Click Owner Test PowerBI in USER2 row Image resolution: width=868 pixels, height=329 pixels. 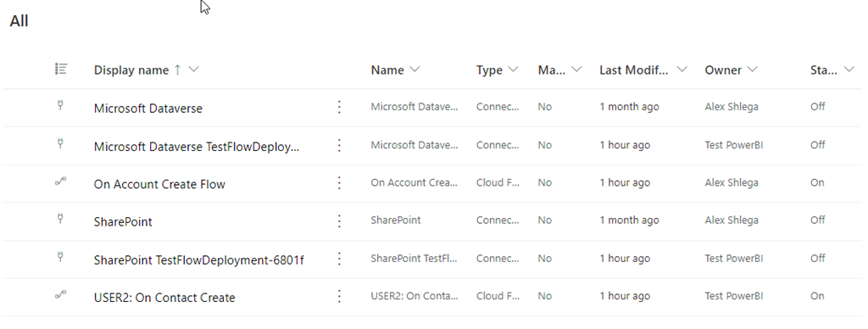(733, 296)
